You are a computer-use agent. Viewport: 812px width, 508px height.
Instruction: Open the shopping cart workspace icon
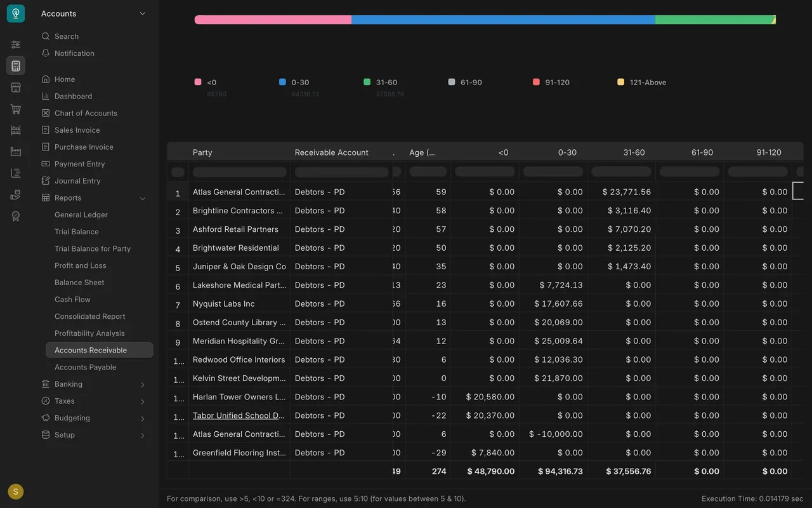click(16, 109)
